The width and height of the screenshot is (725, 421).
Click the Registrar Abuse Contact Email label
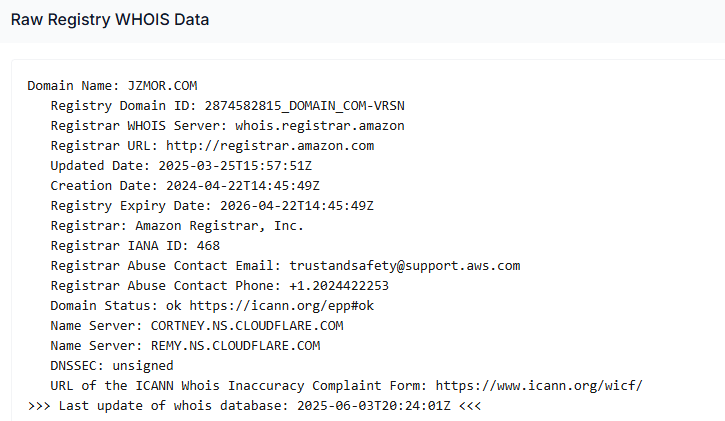[x=166, y=266]
